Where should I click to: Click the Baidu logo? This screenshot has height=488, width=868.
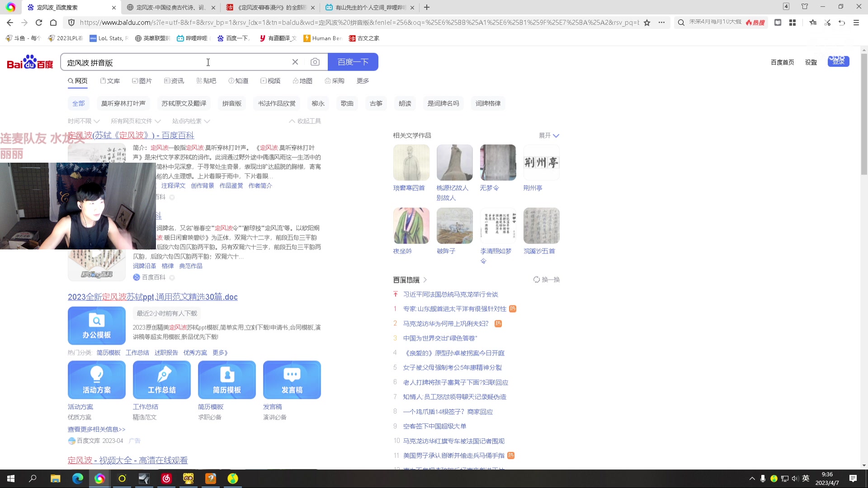[x=30, y=62]
